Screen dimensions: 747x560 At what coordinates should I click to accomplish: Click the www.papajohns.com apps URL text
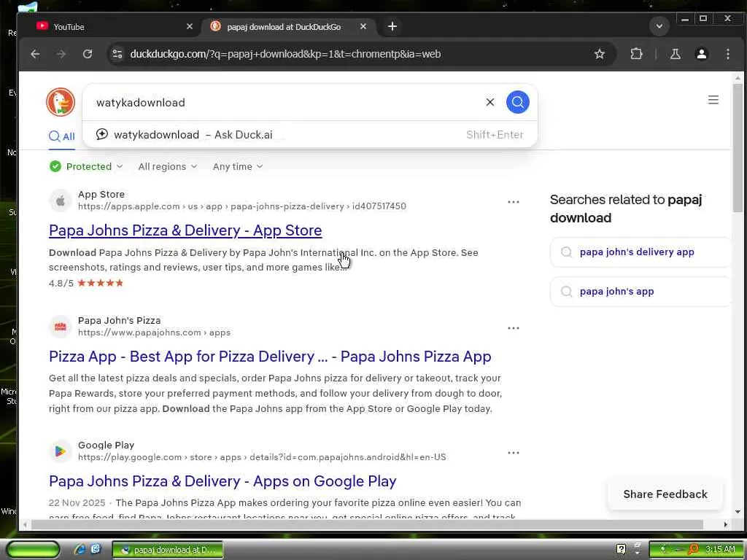155,332
